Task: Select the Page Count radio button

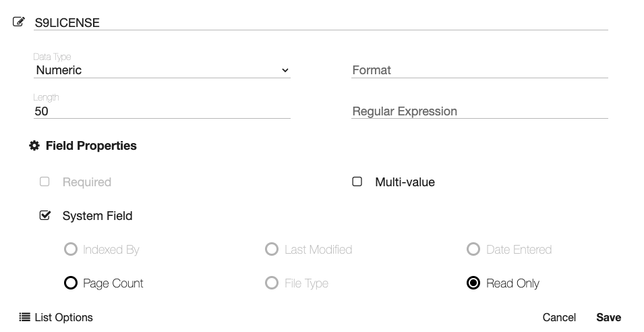Action: [70, 283]
